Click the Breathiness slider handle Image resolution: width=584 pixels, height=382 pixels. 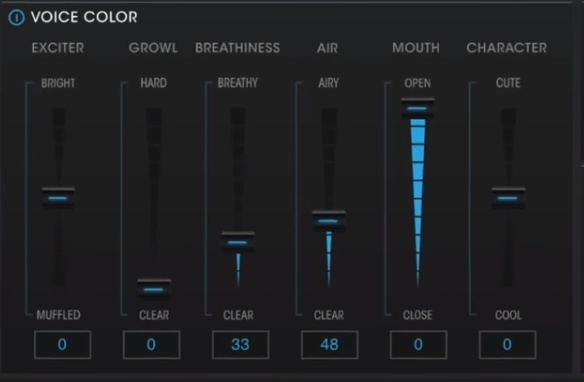(x=238, y=242)
